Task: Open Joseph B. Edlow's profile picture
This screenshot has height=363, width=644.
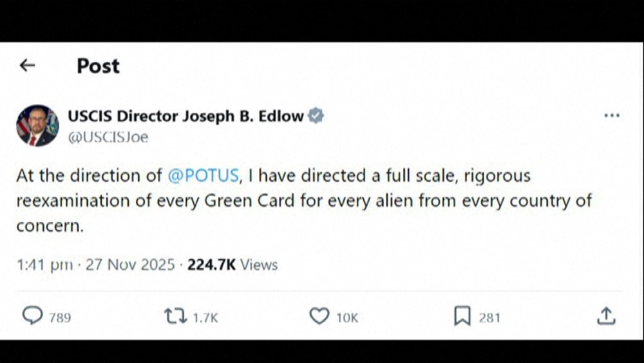Action: click(37, 125)
